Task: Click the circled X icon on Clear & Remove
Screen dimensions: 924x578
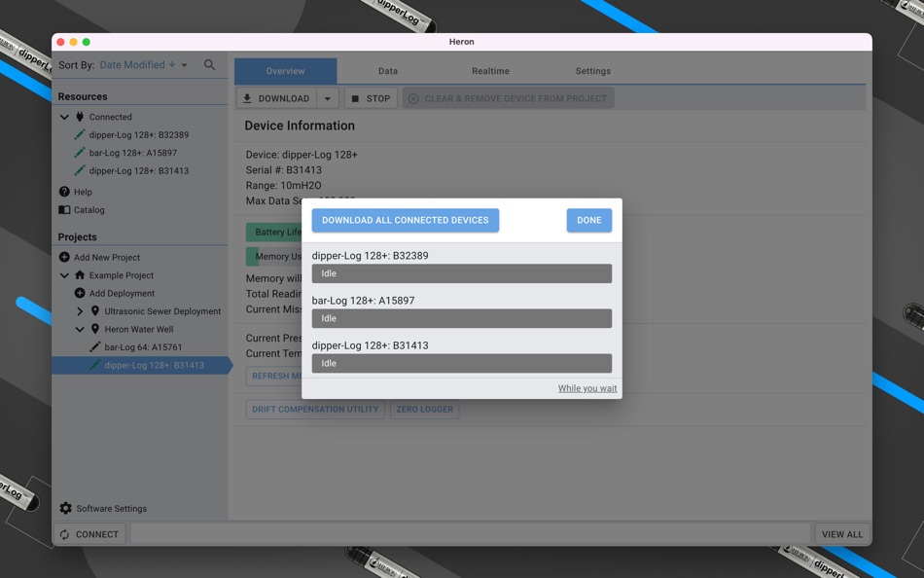Action: [413, 98]
